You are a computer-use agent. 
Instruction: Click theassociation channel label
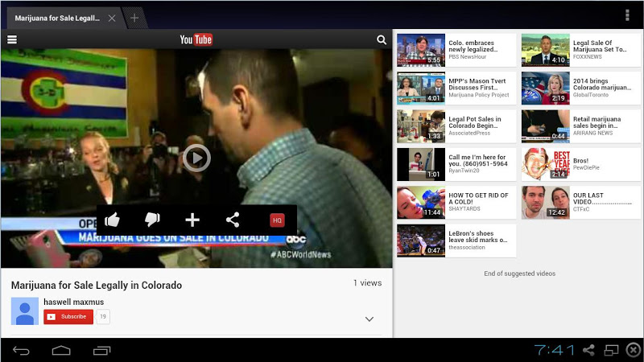coord(467,248)
